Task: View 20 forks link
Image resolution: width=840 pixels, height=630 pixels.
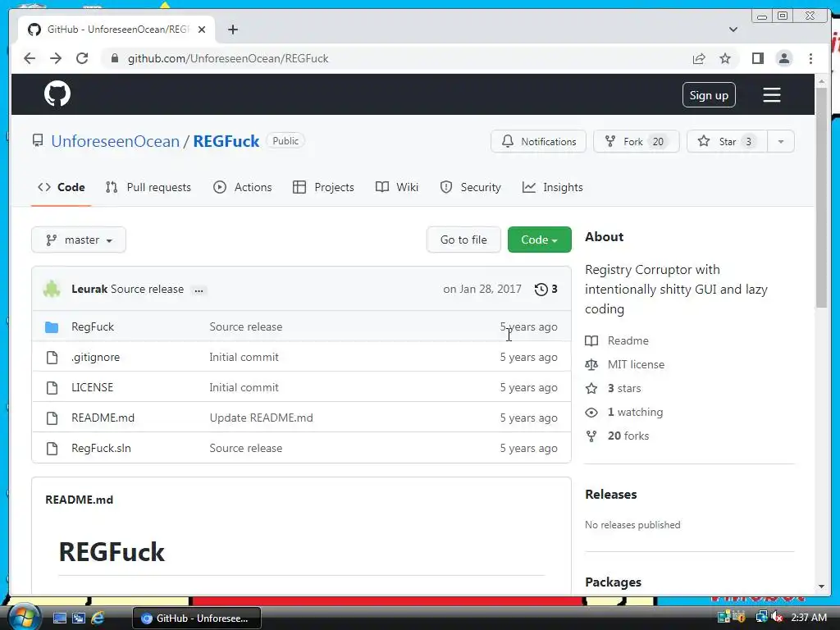Action: (x=617, y=436)
